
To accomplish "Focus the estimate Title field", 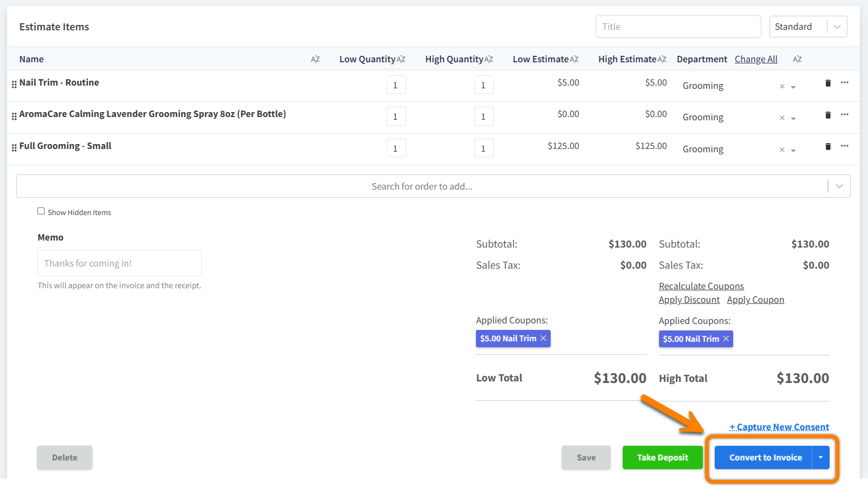I will tap(678, 27).
